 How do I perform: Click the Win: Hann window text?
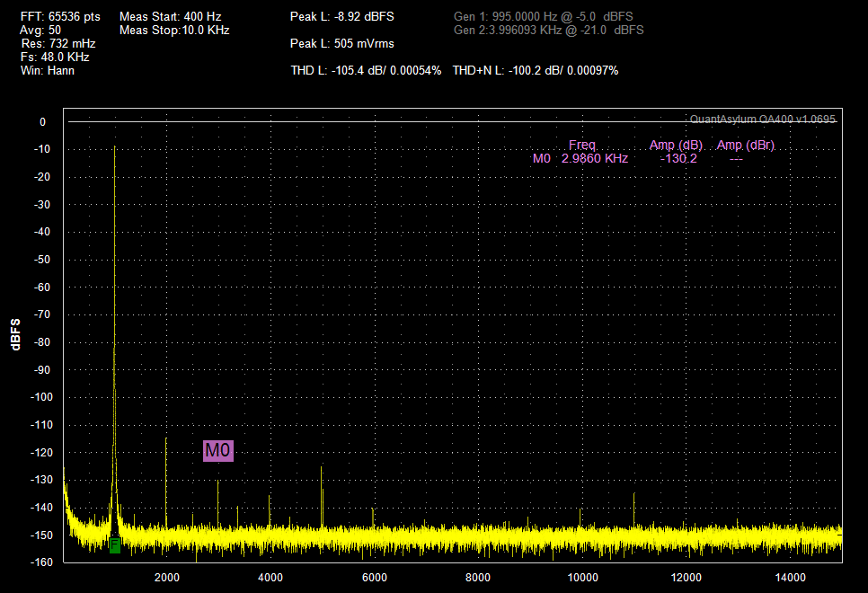pos(47,70)
